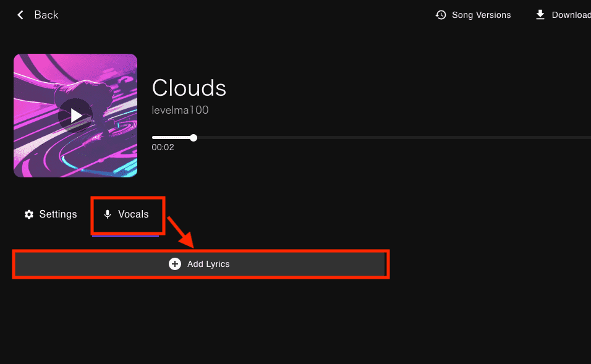
Task: Click the back chevron arrow icon
Action: tap(20, 15)
